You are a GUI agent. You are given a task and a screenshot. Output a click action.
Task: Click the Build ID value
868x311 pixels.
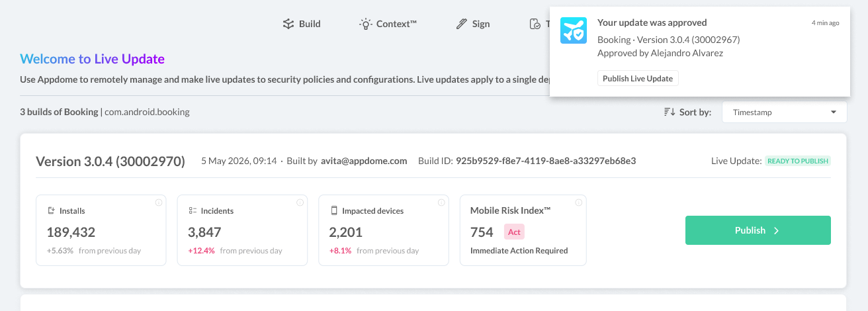(546, 161)
